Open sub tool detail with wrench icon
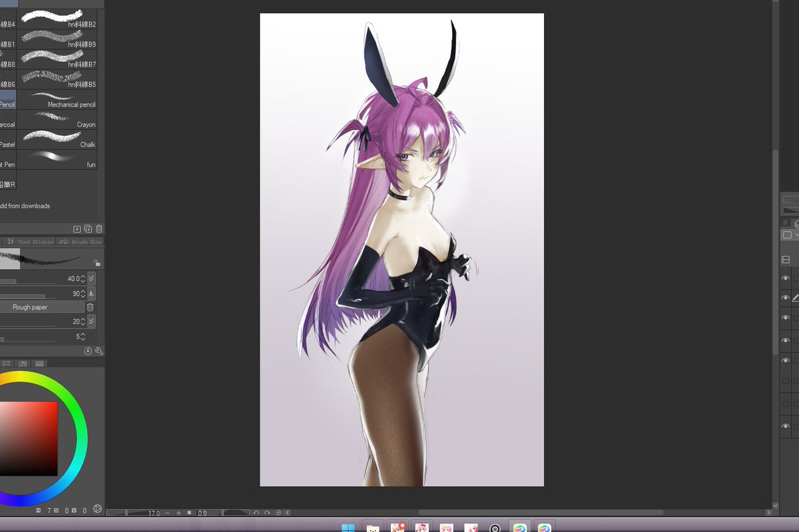The image size is (799, 532). (x=99, y=351)
